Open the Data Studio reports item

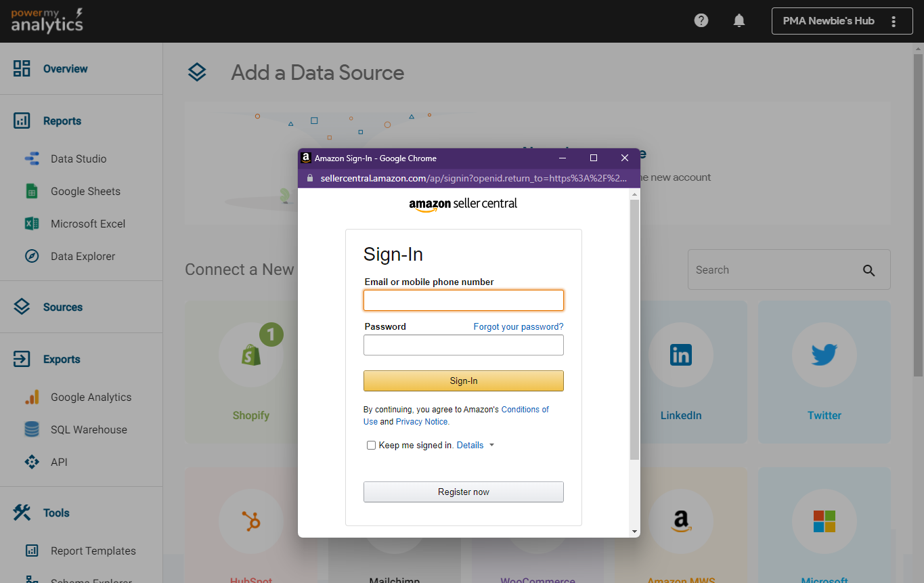(x=79, y=159)
